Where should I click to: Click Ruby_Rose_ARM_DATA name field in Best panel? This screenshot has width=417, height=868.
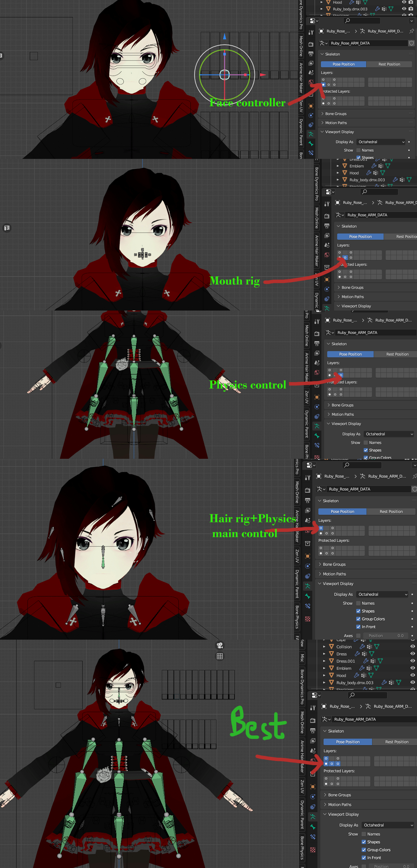pyautogui.click(x=375, y=719)
